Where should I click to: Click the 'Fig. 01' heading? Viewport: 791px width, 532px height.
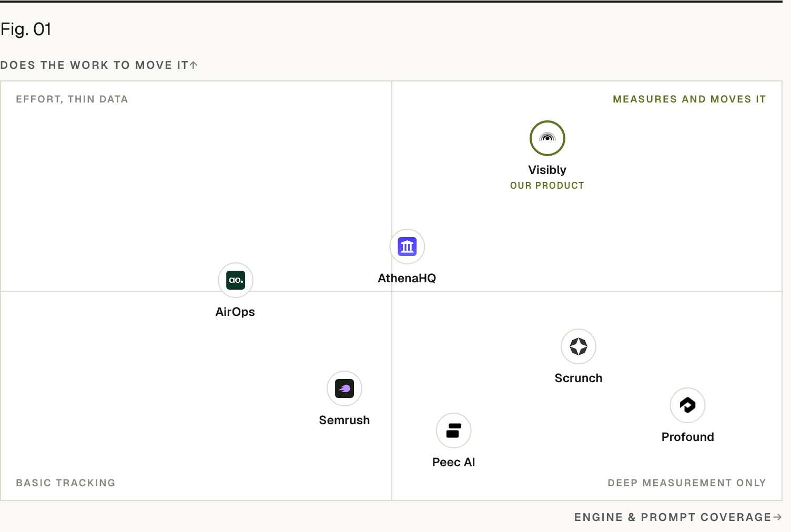pos(26,29)
